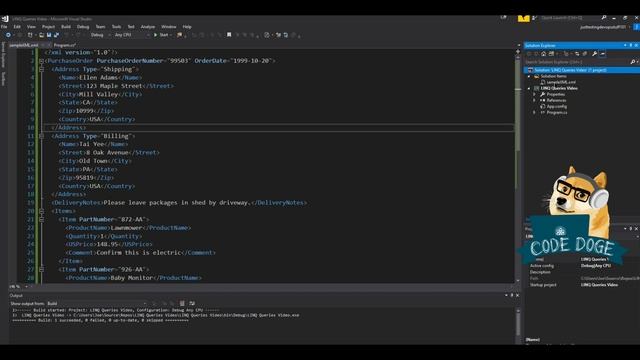
Task: Close the Output panel
Action: coord(518,295)
